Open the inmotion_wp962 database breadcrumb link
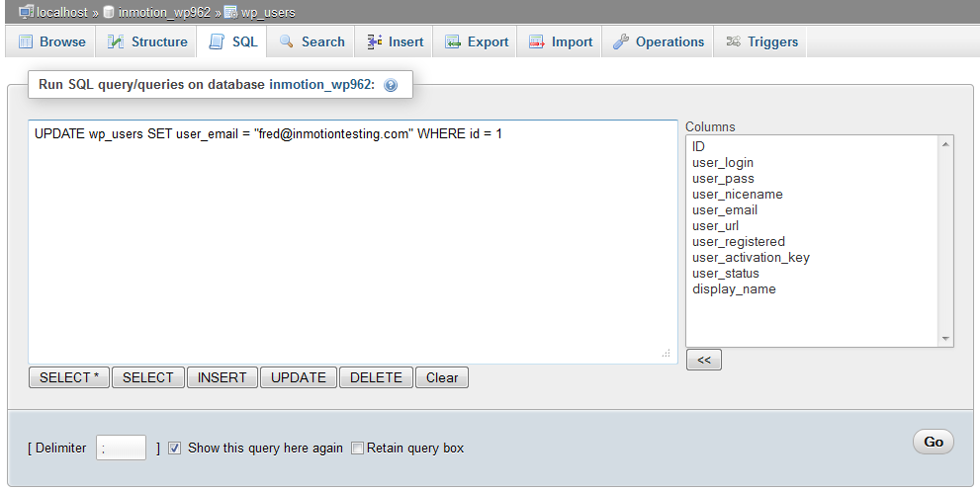This screenshot has width=980, height=490. [x=164, y=13]
